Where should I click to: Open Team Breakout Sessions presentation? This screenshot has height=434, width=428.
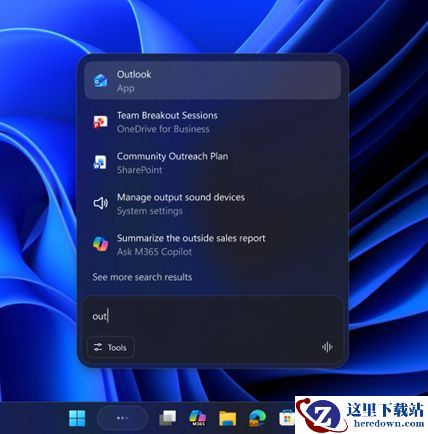point(213,122)
